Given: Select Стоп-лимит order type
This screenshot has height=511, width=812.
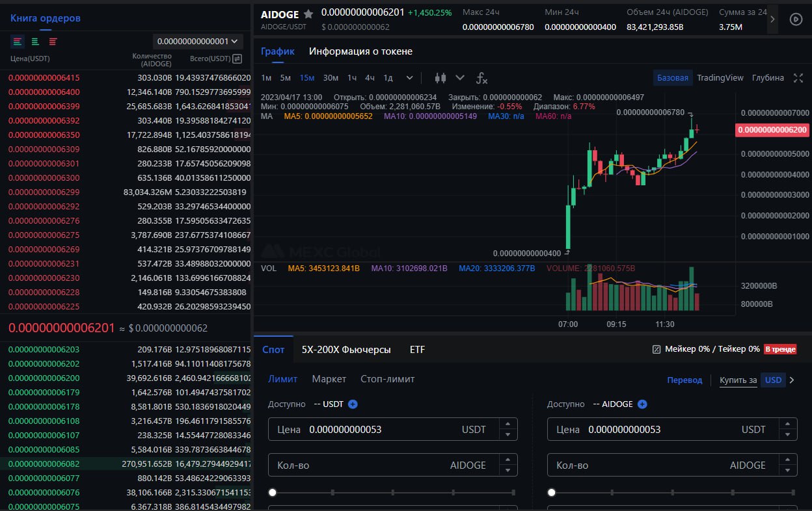Looking at the screenshot, I should [x=388, y=379].
